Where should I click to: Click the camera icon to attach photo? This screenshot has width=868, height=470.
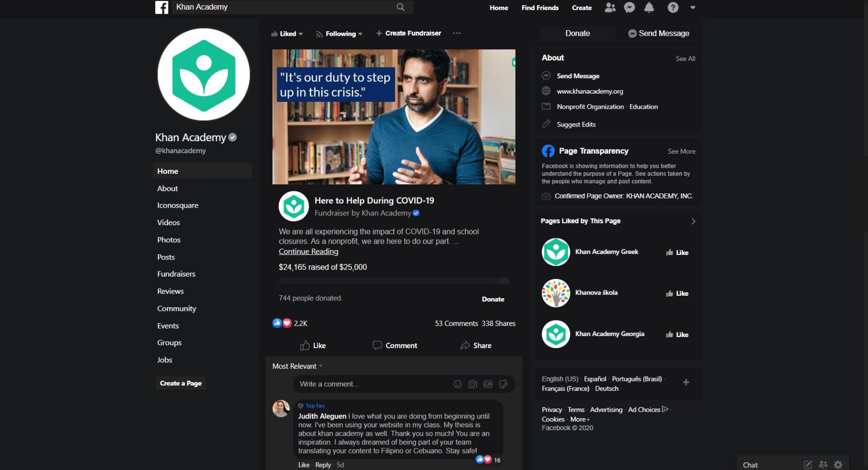pyautogui.click(x=473, y=384)
